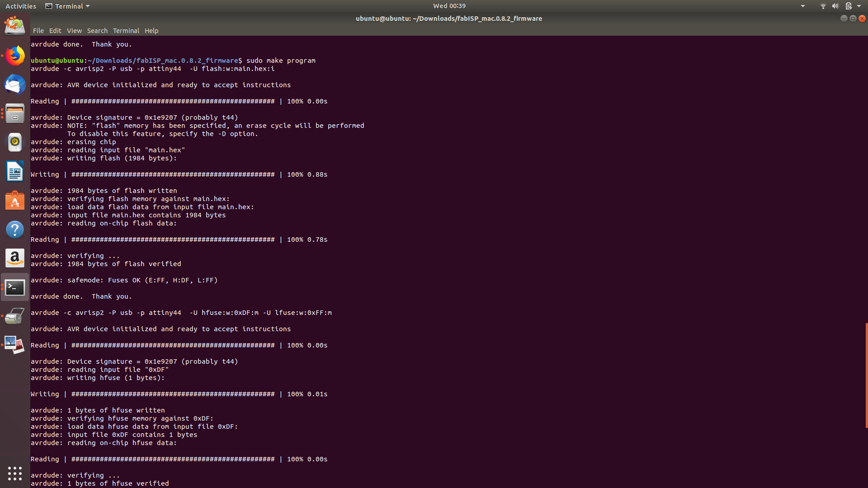Viewport: 868px width, 488px height.
Task: Open the Terminal menu in menu bar
Action: tap(126, 31)
